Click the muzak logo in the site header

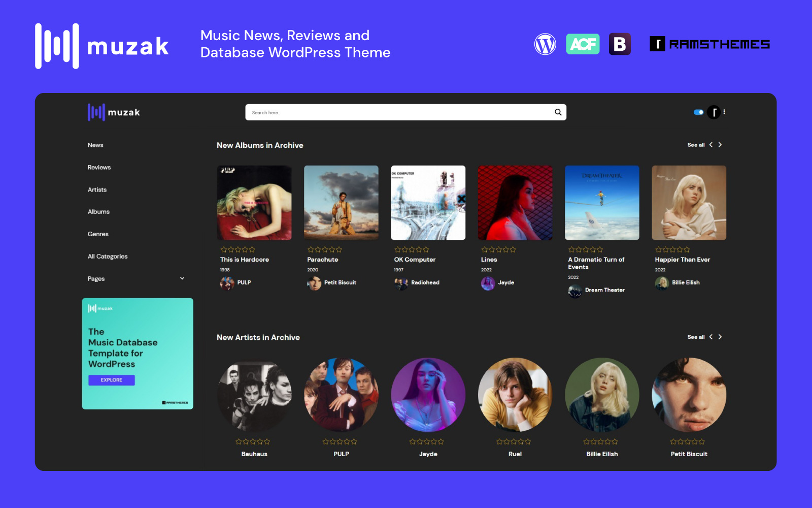[114, 112]
